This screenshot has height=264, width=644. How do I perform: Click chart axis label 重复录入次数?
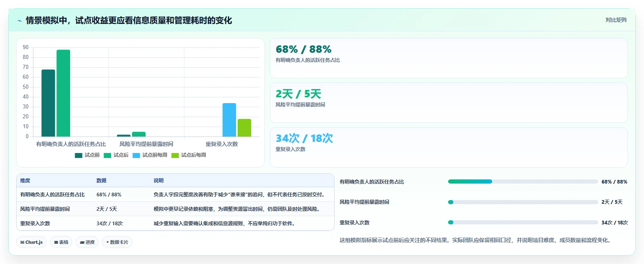click(x=222, y=144)
